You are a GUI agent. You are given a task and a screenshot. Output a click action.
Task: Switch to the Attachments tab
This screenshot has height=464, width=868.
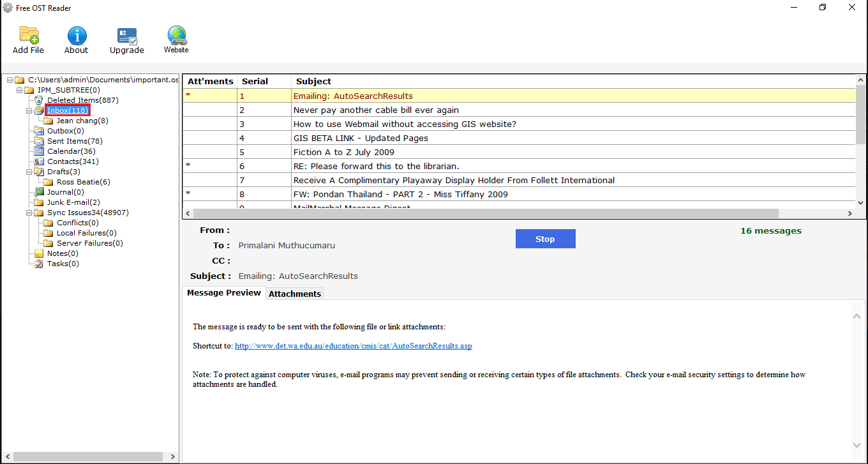(x=294, y=294)
